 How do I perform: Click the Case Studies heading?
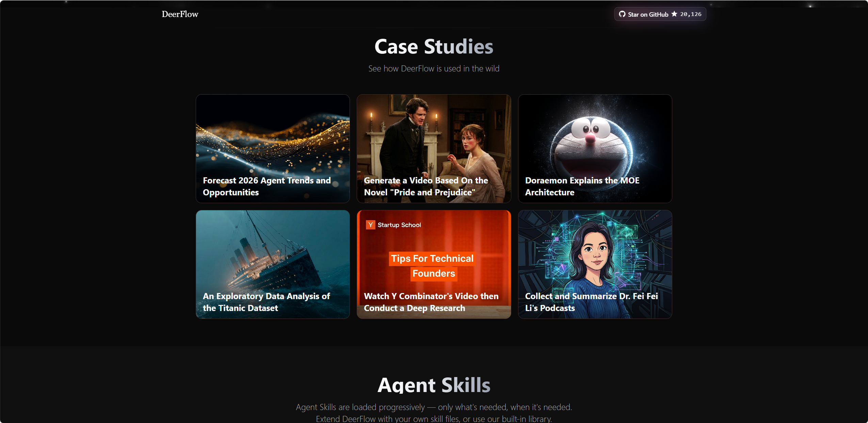[x=434, y=47]
